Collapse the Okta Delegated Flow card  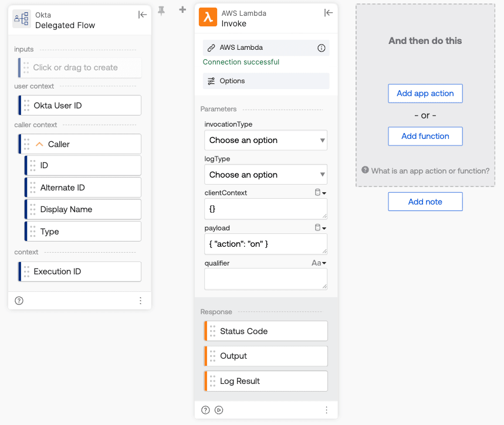pyautogui.click(x=143, y=15)
